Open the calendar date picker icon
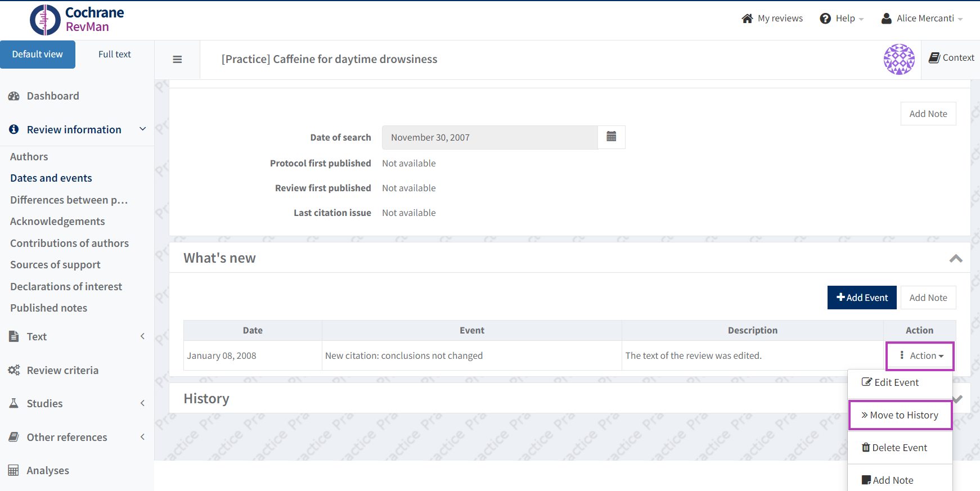 point(612,137)
